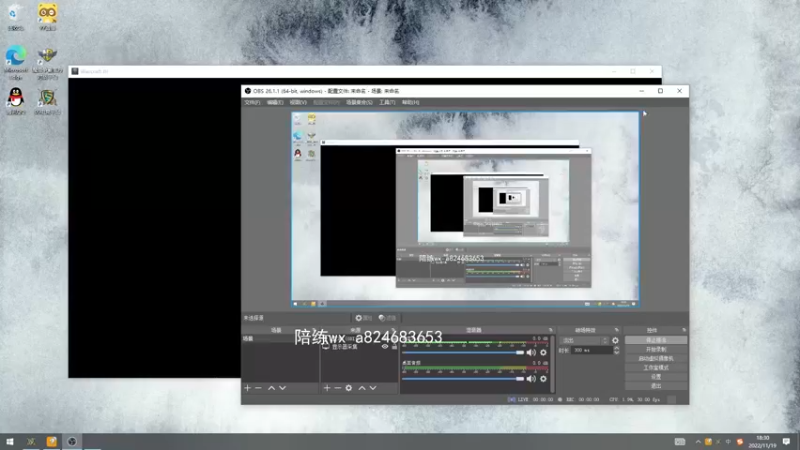Toggle visibility eye of Display Capture source
Image resolution: width=800 pixels, height=450 pixels.
(x=385, y=347)
